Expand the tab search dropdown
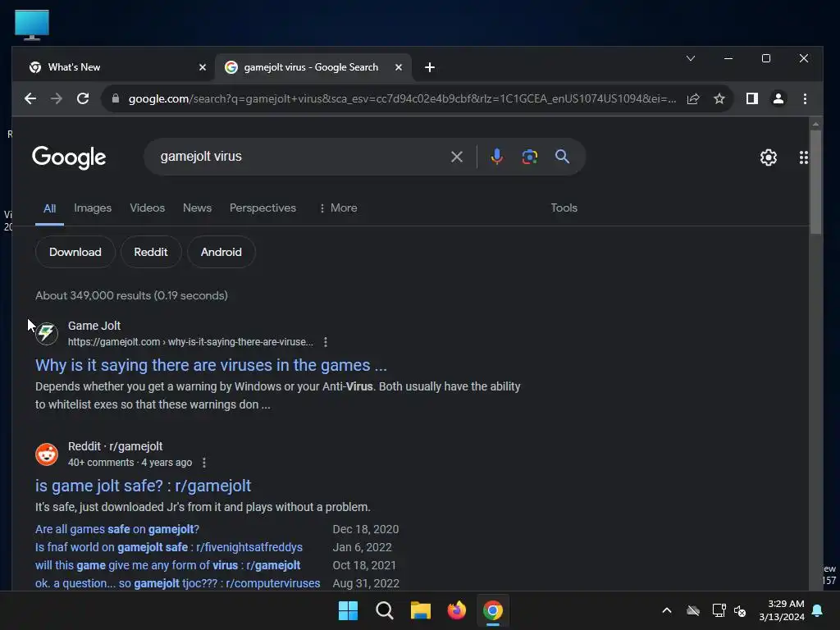 [691, 58]
